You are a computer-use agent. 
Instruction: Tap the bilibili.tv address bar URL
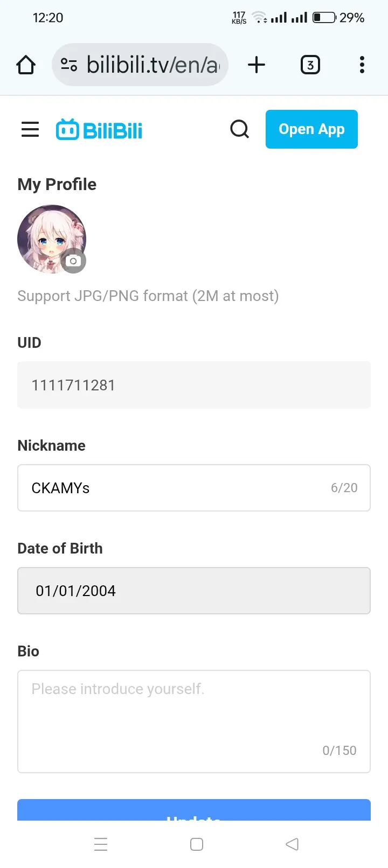(x=153, y=65)
